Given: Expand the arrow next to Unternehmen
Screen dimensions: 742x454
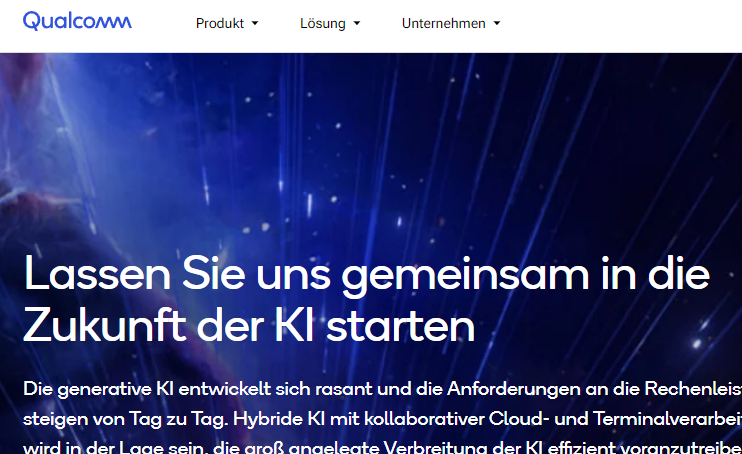Looking at the screenshot, I should point(497,24).
